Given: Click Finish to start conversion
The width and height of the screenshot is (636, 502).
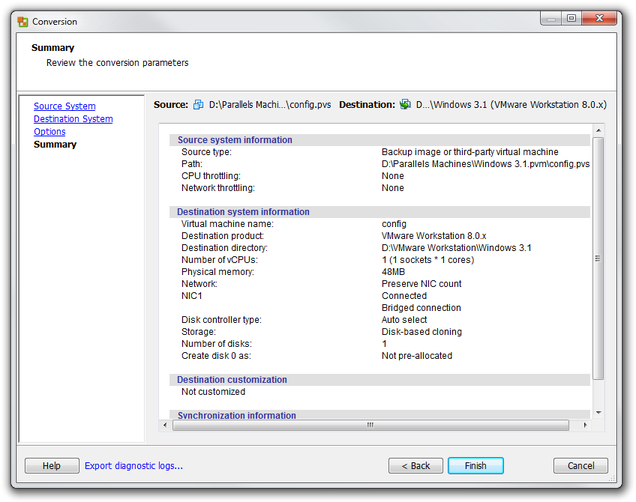Looking at the screenshot, I should [x=475, y=466].
